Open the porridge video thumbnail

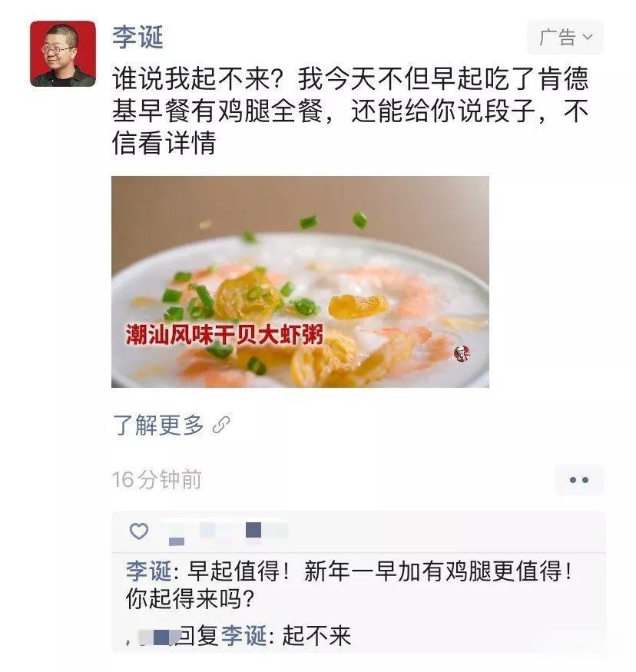pyautogui.click(x=300, y=282)
